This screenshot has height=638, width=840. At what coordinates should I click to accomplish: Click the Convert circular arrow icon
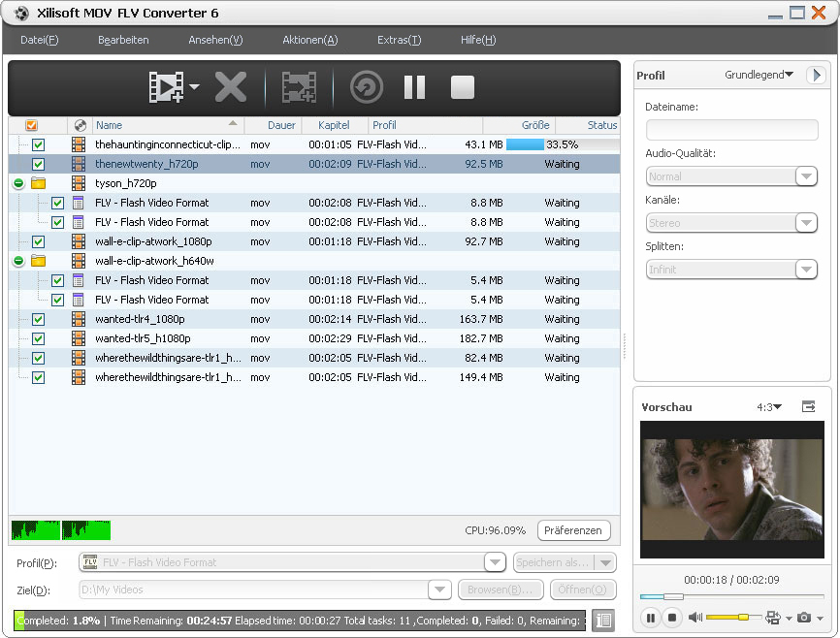367,87
